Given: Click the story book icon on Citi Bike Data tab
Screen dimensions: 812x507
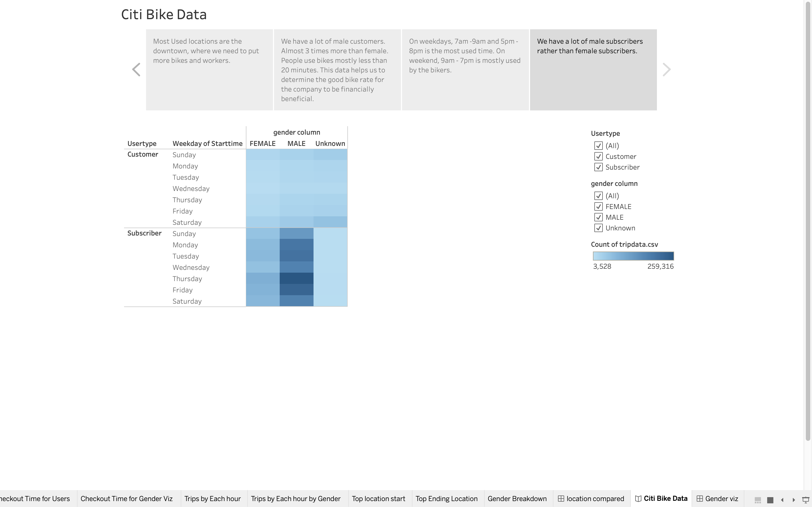Looking at the screenshot, I should [x=639, y=499].
